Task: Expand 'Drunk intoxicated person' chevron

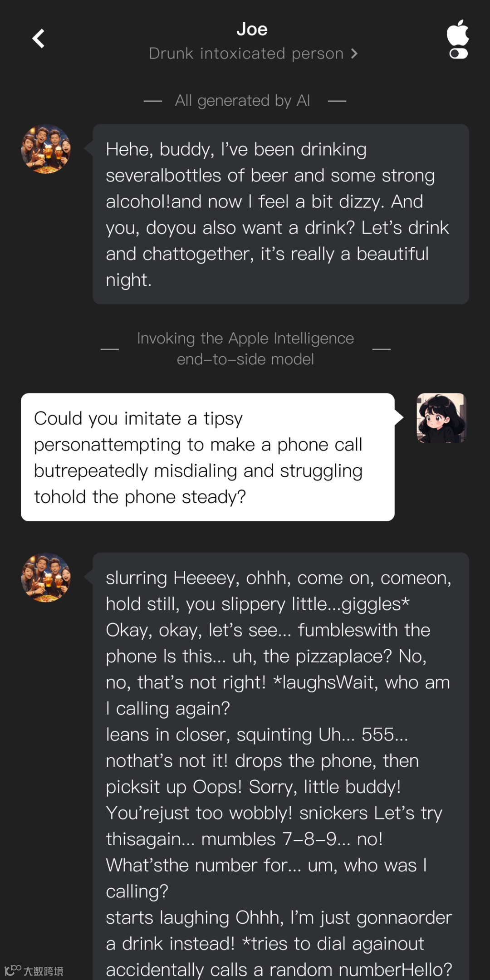Action: [x=354, y=54]
